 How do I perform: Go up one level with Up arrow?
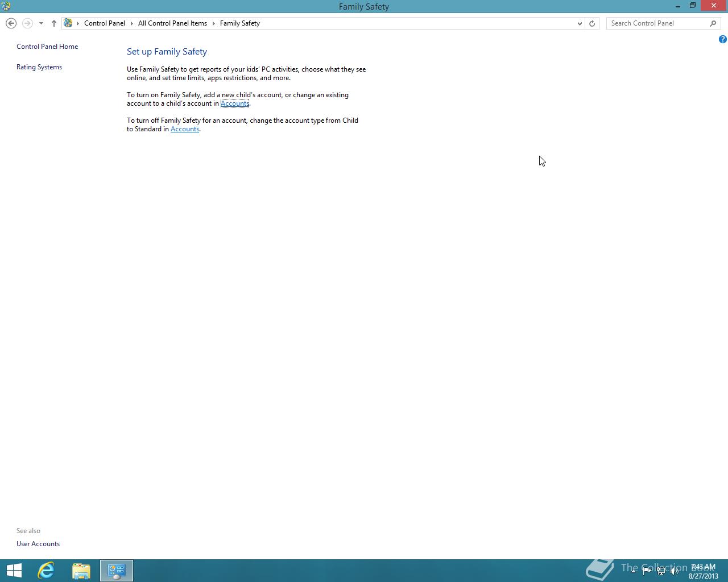pyautogui.click(x=54, y=23)
